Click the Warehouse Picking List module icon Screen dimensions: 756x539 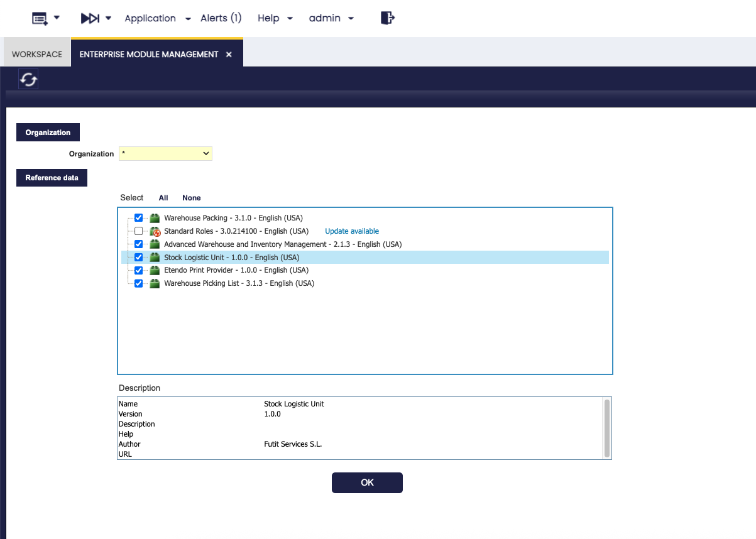point(155,283)
